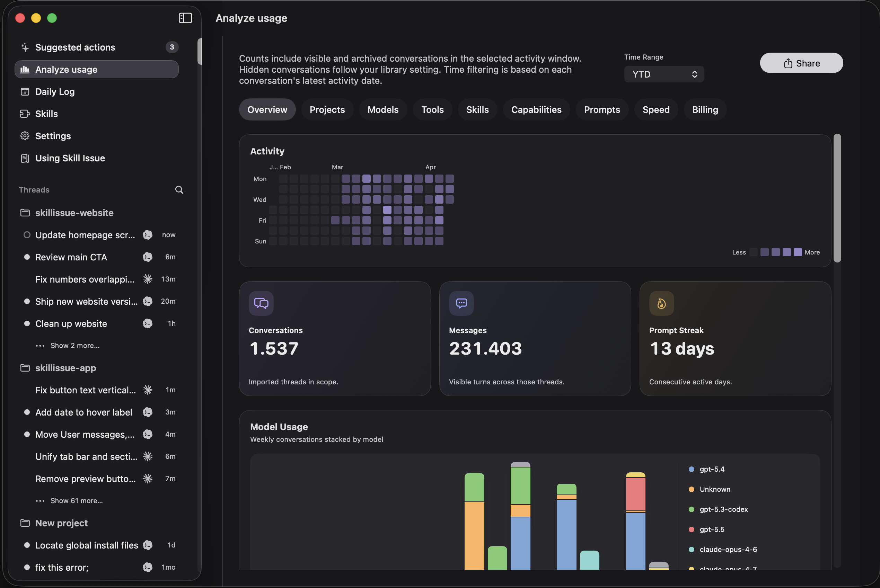Search threads with the magnifier icon
Screen dimensions: 880x588
(179, 190)
